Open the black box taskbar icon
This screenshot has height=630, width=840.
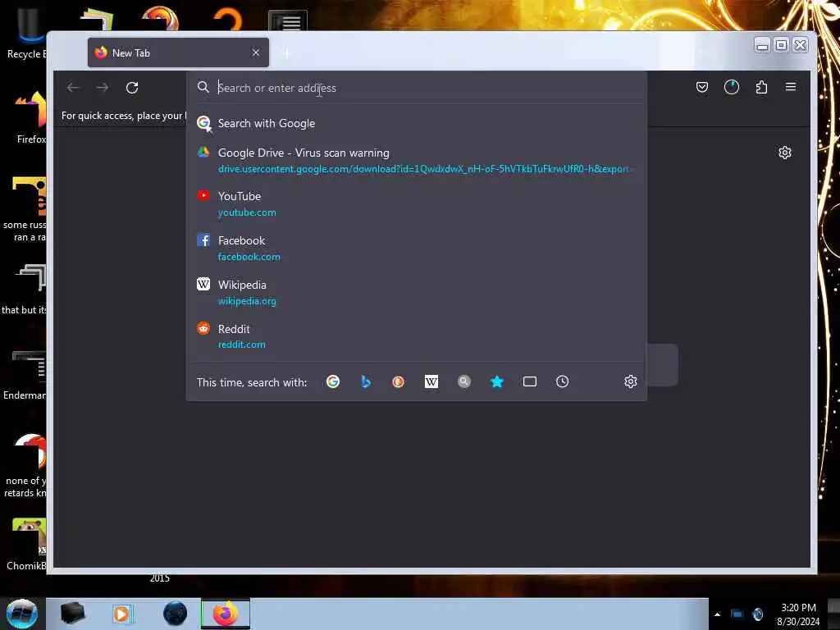click(72, 614)
